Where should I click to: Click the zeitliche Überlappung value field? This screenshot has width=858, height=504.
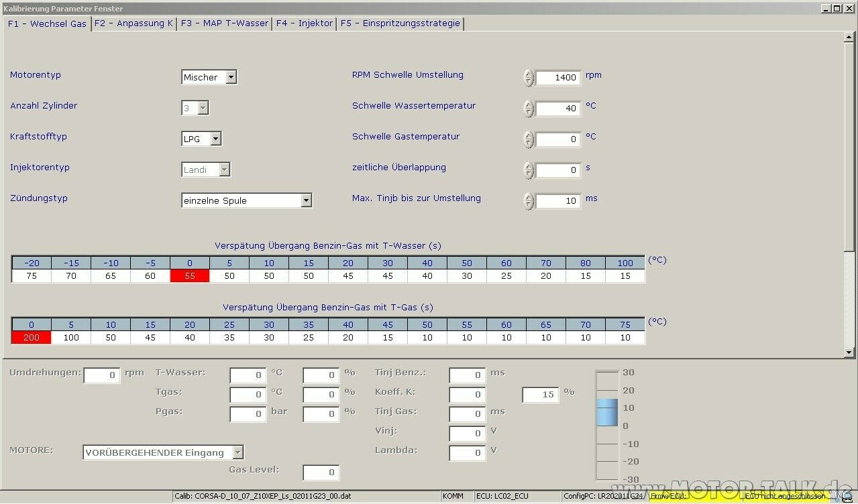pos(558,170)
